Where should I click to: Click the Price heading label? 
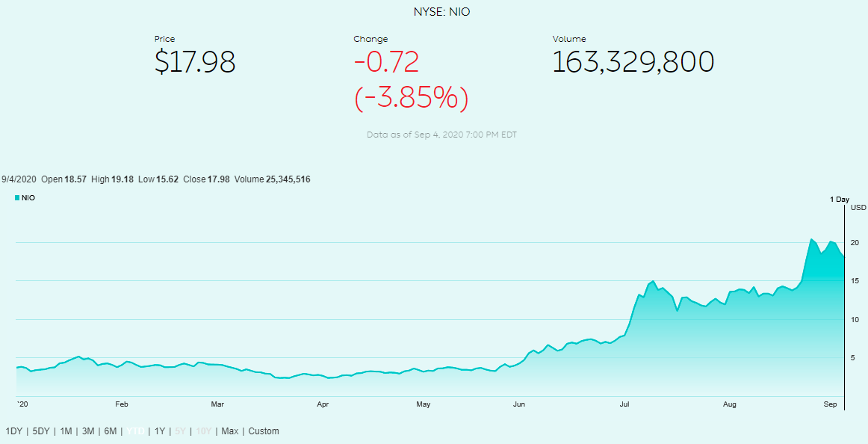click(x=164, y=39)
